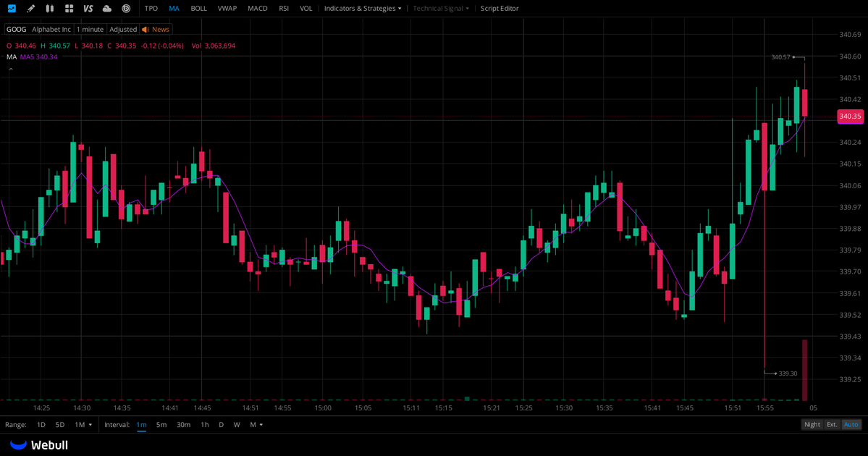868x456 pixels.
Task: Open the Indicators & Strategies dropdown
Action: click(363, 8)
